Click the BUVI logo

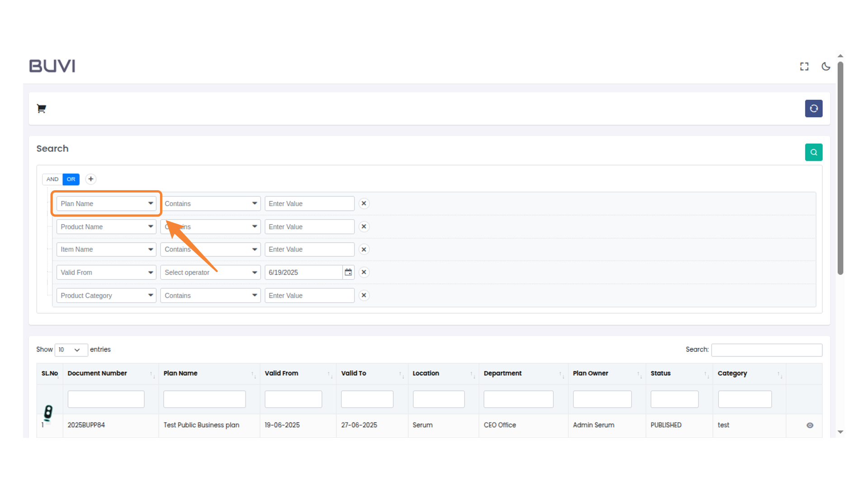click(52, 66)
